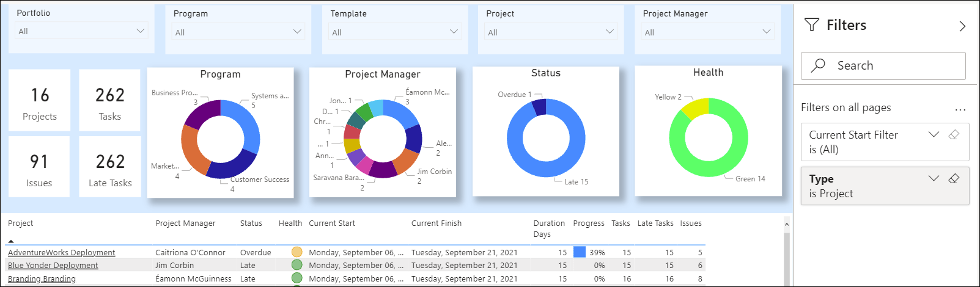Click the search magnifier icon
This screenshot has width=980, height=287.
818,65
